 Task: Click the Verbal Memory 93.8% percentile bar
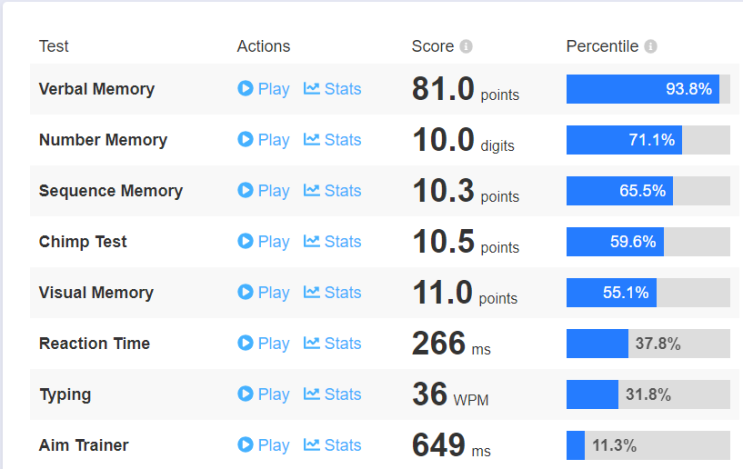tap(648, 89)
